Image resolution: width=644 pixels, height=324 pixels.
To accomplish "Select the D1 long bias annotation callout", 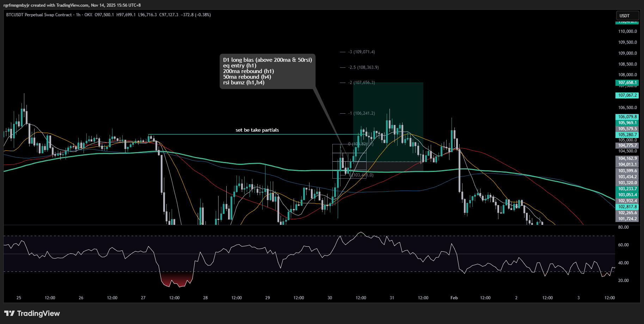I will click(x=268, y=71).
